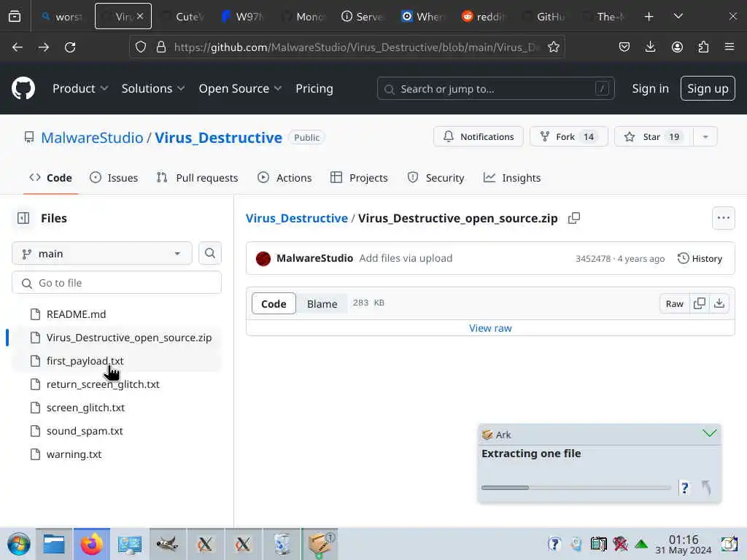Open the Ark archive taskbar icon
The width and height of the screenshot is (747, 560).
(x=320, y=544)
